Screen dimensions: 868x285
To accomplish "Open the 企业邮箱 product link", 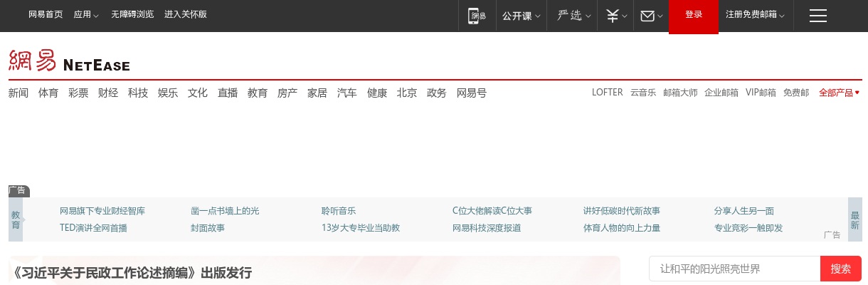I will pos(721,93).
